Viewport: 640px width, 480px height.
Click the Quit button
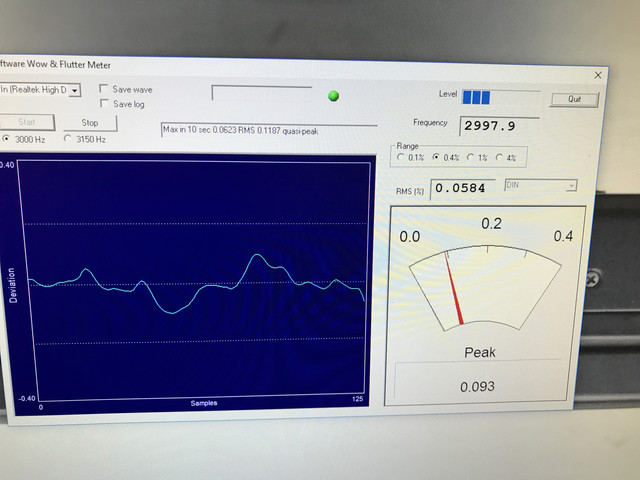(574, 99)
